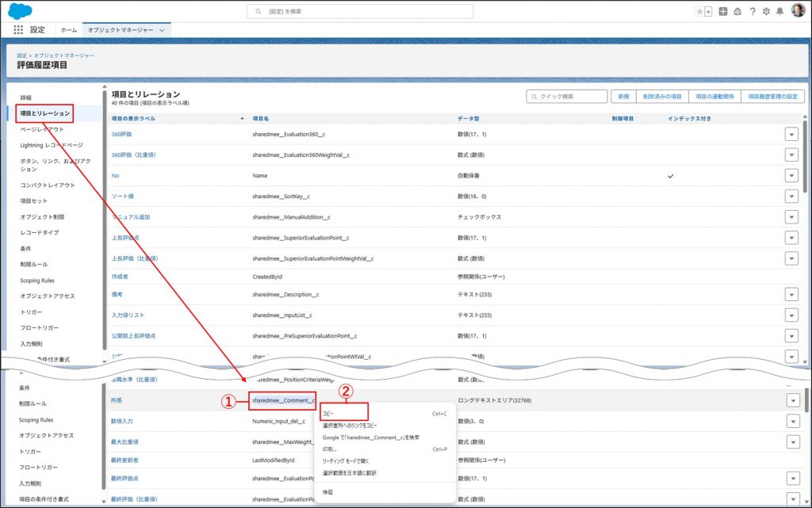Open the global actions plus icon
The image size is (812, 508).
(723, 12)
